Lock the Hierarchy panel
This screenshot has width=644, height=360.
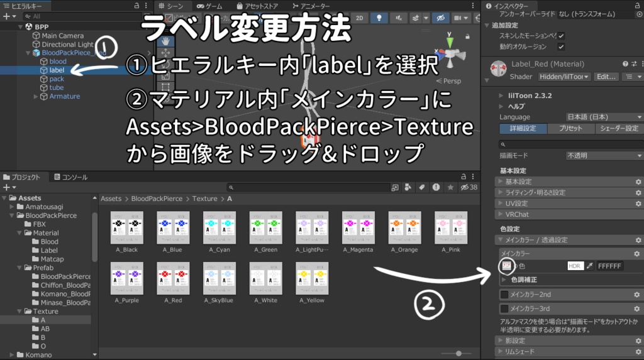point(136,6)
